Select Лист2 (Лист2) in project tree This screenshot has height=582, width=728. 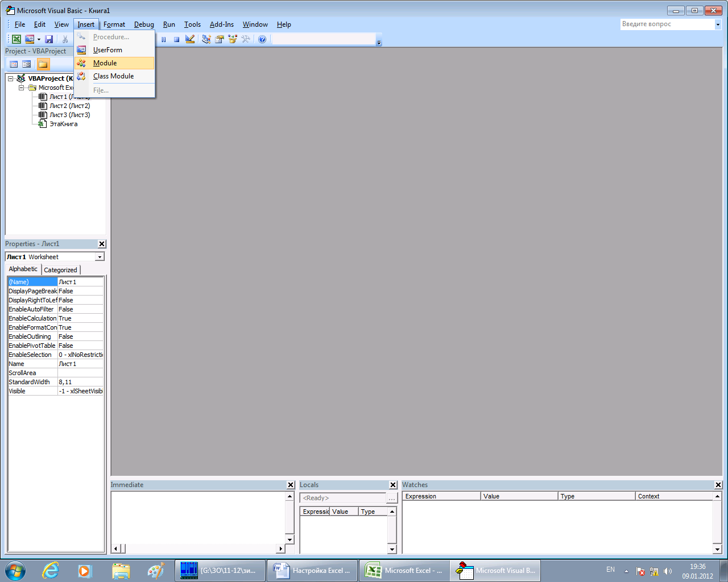click(x=69, y=106)
